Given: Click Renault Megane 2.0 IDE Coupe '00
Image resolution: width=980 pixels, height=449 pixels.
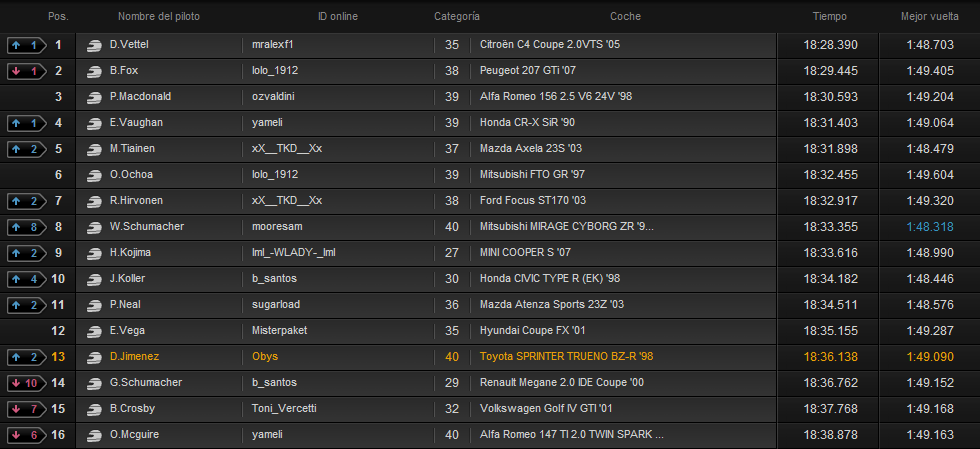Looking at the screenshot, I should point(562,383).
